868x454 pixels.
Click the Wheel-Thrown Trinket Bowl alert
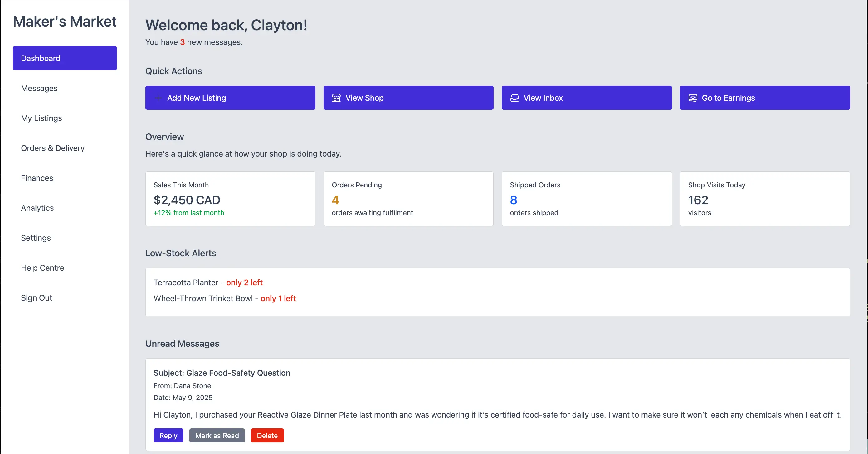224,298
